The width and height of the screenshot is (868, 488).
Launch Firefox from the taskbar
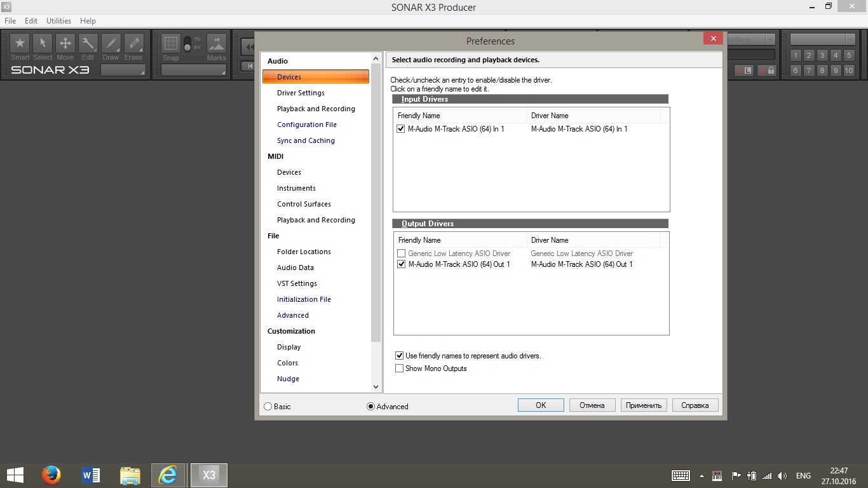click(51, 475)
